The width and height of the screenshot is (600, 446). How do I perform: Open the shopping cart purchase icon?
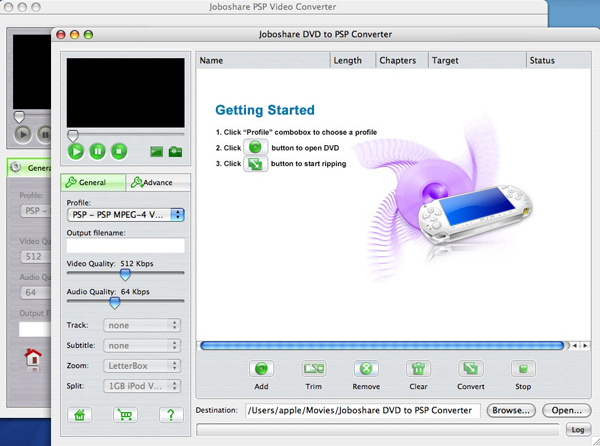(x=125, y=415)
